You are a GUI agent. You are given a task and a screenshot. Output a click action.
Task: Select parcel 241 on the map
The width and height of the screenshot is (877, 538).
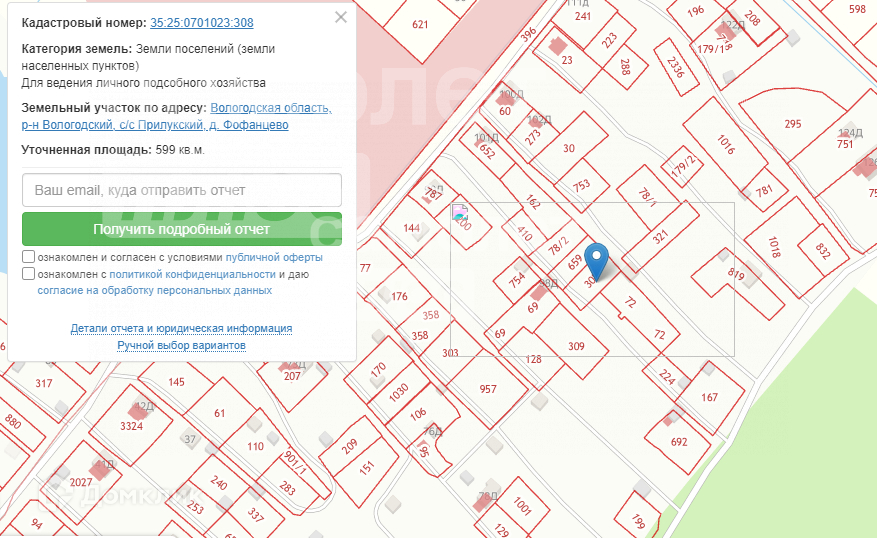click(x=583, y=16)
